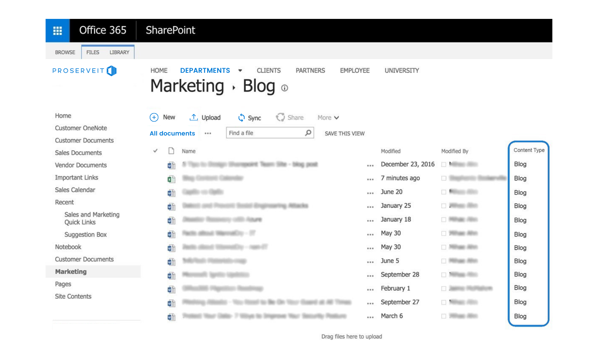The width and height of the screenshot is (598, 364).
Task: Click the New document plus icon
Action: click(x=154, y=117)
